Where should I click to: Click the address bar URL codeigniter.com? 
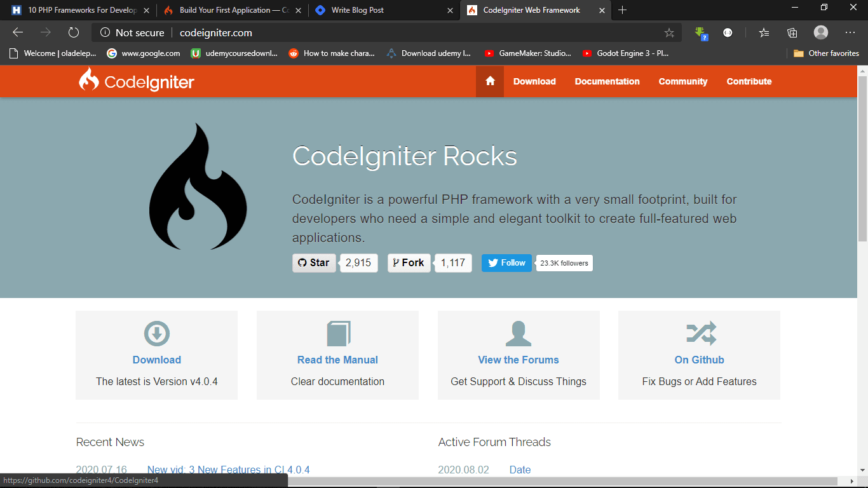pos(216,33)
